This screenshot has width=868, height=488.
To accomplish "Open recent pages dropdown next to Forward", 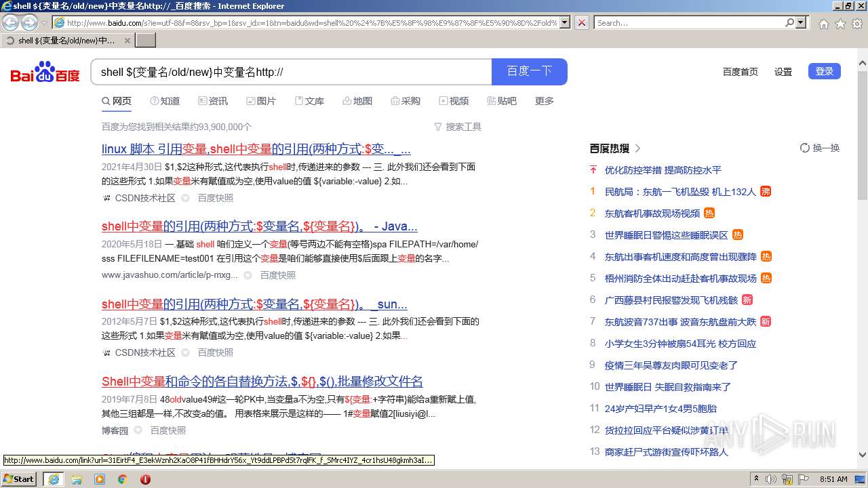I will tap(44, 23).
